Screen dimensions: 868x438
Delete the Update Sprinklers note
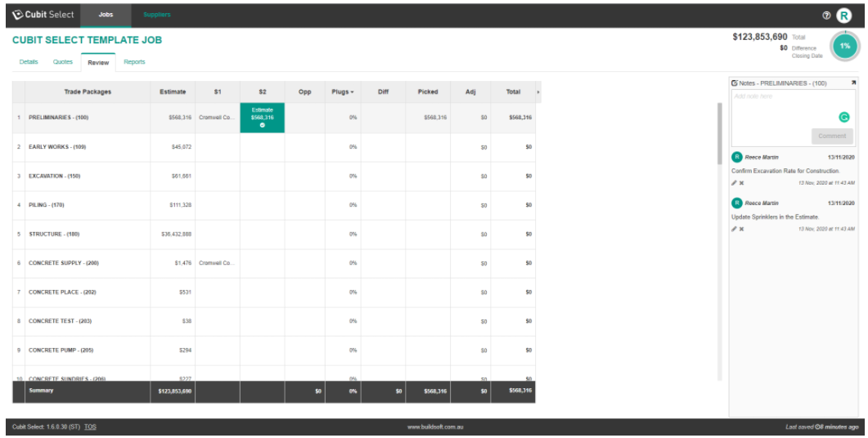coord(742,229)
